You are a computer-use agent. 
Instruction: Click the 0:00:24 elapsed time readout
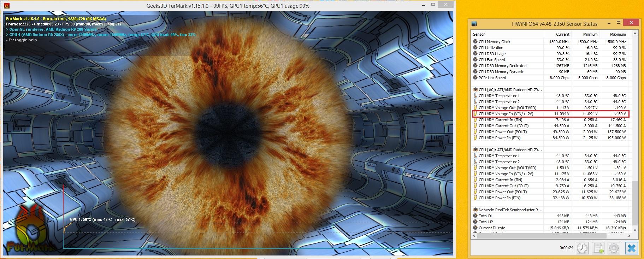tap(566, 248)
